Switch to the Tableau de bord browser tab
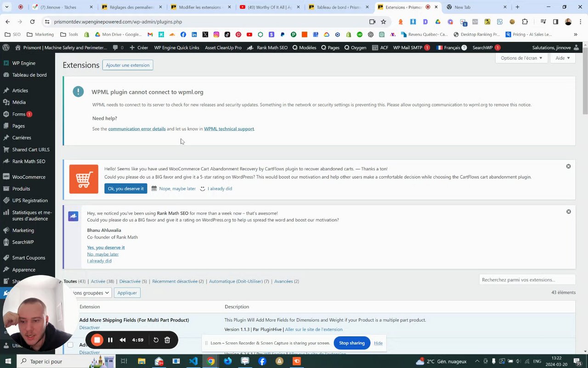Image resolution: width=588 pixels, height=368 pixels. [338, 7]
